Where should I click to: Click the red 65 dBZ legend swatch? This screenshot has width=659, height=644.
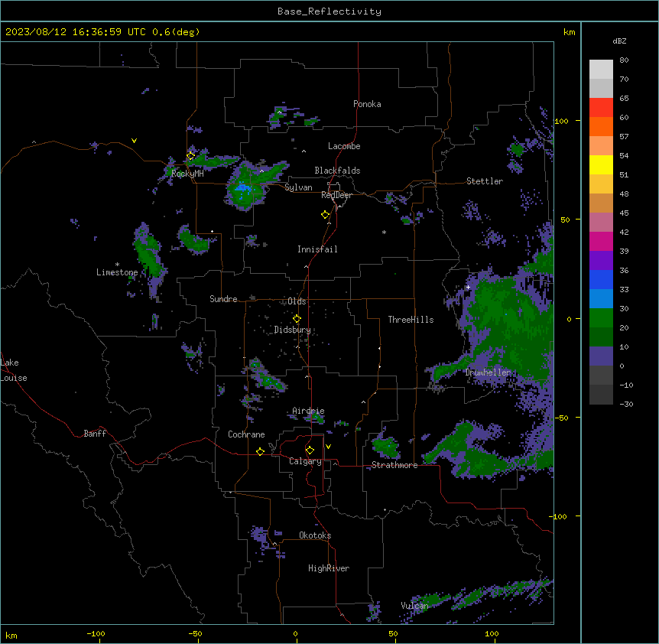[601, 108]
